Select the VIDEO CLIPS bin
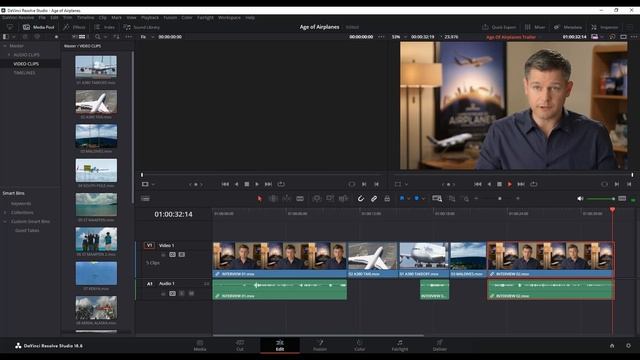Screen dimensions: 640x360 click(26, 64)
